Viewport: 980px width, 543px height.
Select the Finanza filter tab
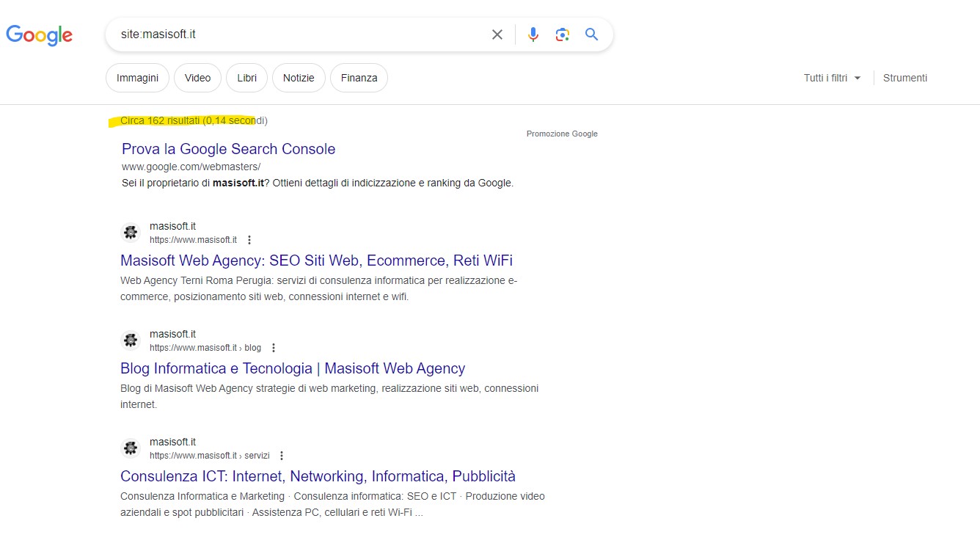(x=359, y=78)
